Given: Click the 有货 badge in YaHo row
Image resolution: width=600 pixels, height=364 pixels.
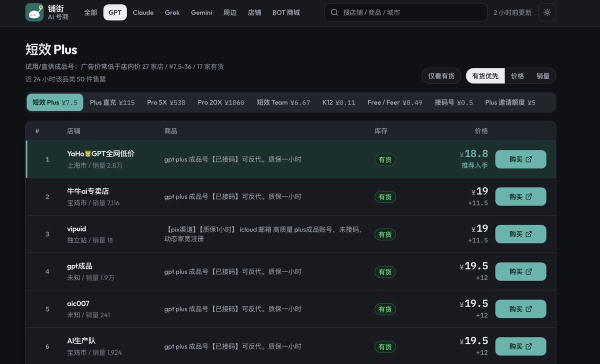Looking at the screenshot, I should pyautogui.click(x=385, y=159).
